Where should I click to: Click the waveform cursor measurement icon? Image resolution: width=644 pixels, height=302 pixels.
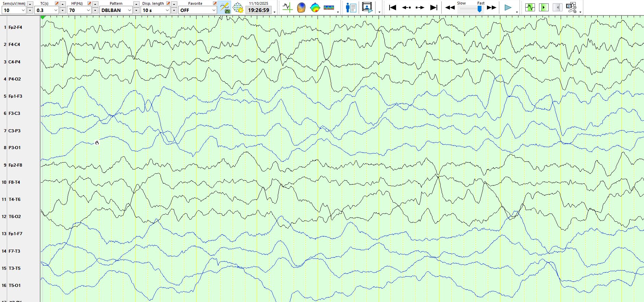pos(287,7)
